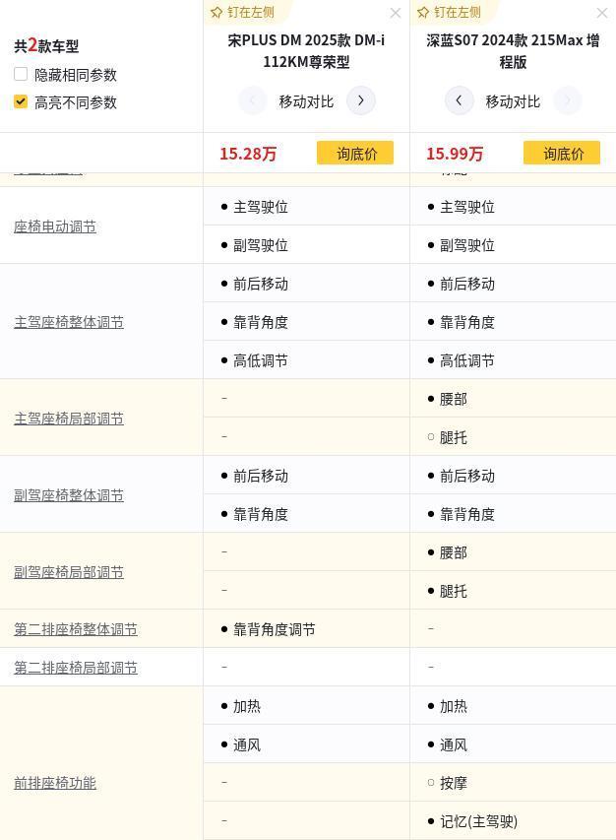Click 移动对比 label under 深蓝S07

[513, 101]
